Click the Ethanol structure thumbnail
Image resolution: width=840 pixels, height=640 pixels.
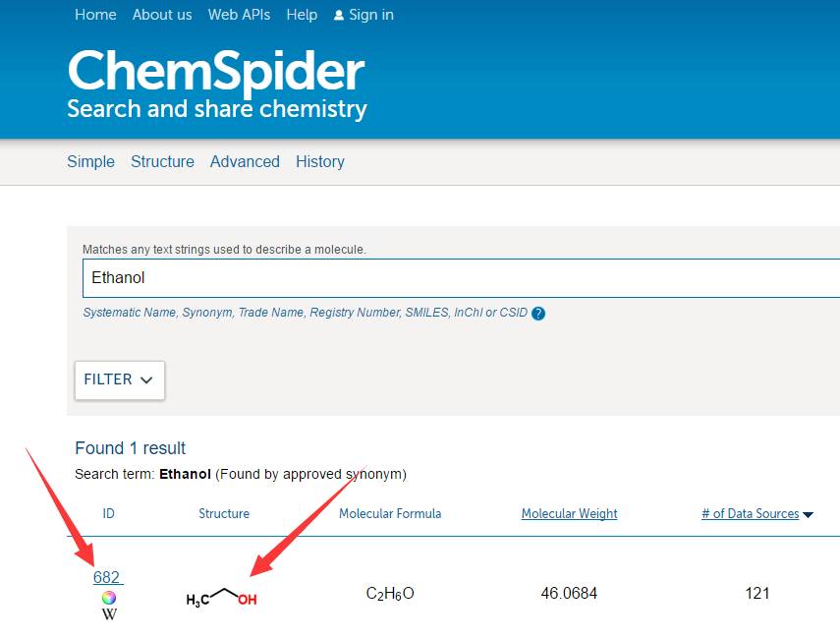pos(222,597)
